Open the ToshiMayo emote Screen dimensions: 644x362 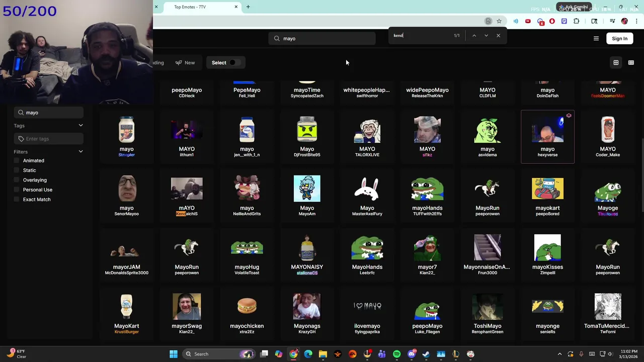click(487, 314)
